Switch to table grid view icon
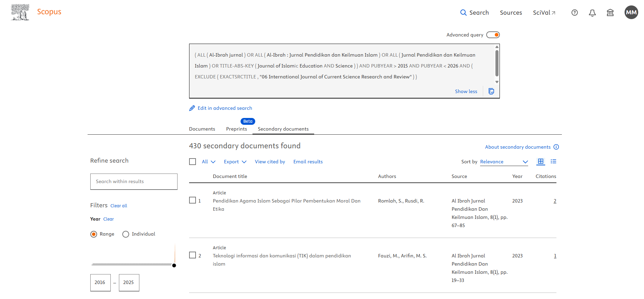The width and height of the screenshot is (644, 299). (x=540, y=162)
